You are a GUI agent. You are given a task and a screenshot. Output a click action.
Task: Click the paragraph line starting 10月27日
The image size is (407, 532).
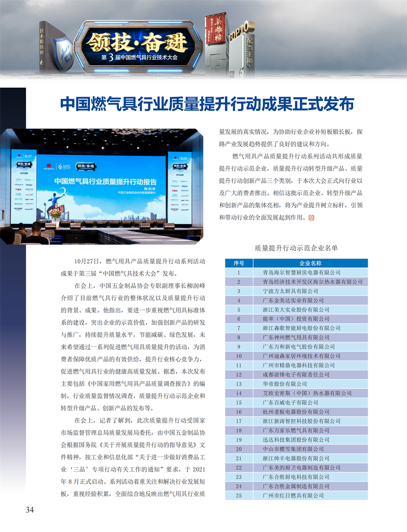point(140,261)
